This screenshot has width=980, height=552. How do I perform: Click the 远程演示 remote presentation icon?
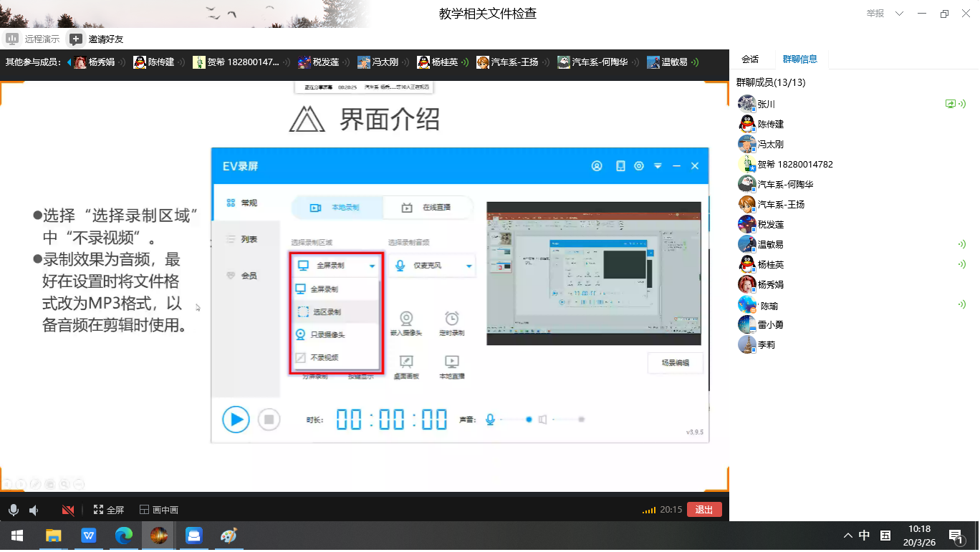[12, 39]
